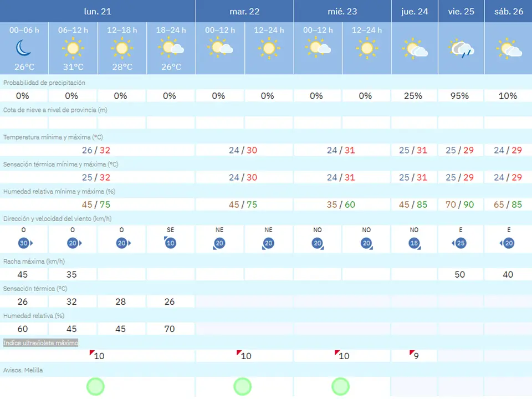Click Tuesday 00–12 h NE wind icon
Viewport: 532px width, 399px height.
(219, 243)
